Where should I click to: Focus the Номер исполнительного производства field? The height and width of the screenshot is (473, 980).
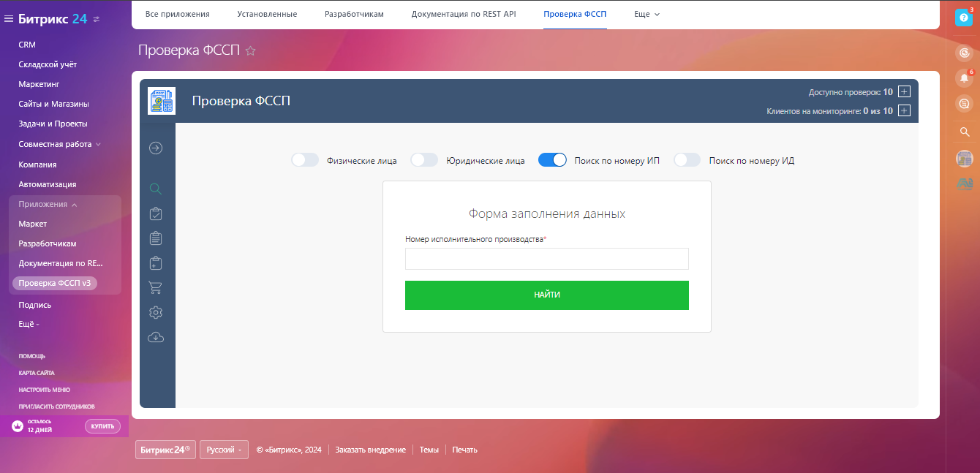tap(547, 259)
